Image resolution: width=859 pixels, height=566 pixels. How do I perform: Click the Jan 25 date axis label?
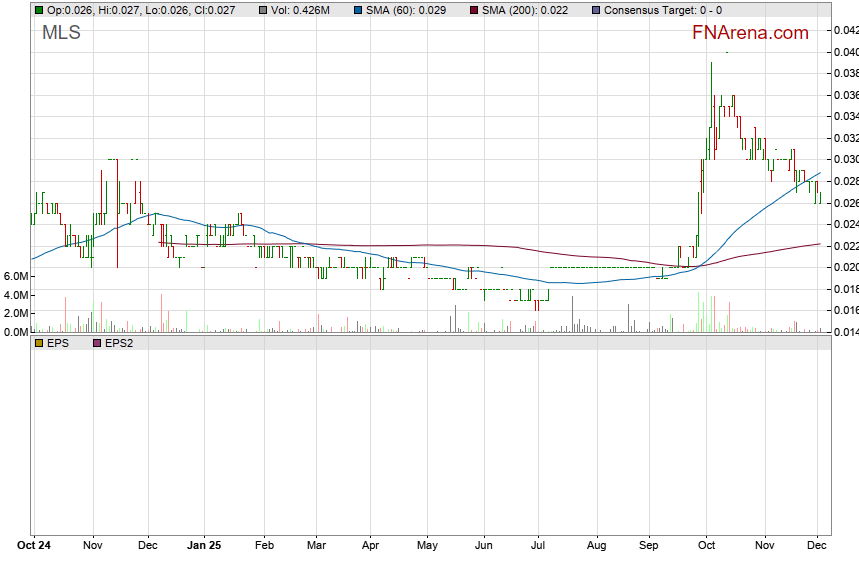tap(204, 546)
